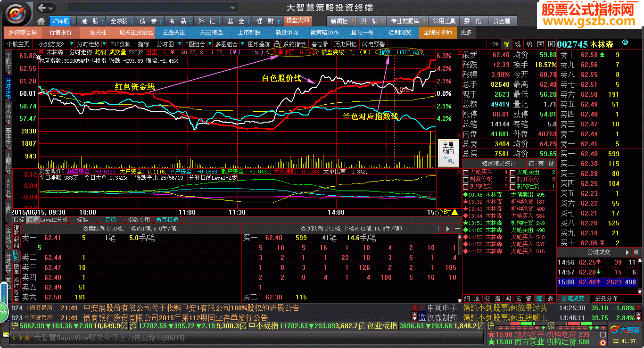Click the 操盘大师 button
This screenshot has height=348, width=644.
(x=298, y=21)
